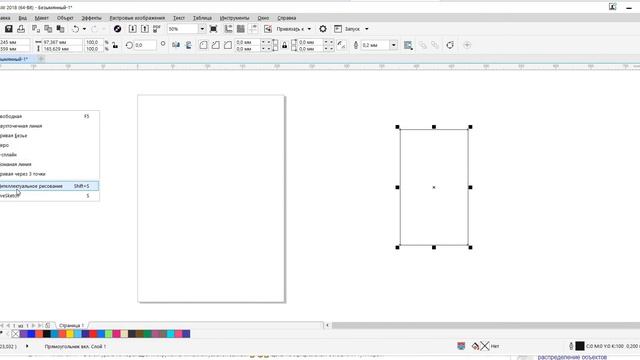This screenshot has width=640, height=360.
Task: Click the Publish to PDF icon
Action: coord(157,29)
